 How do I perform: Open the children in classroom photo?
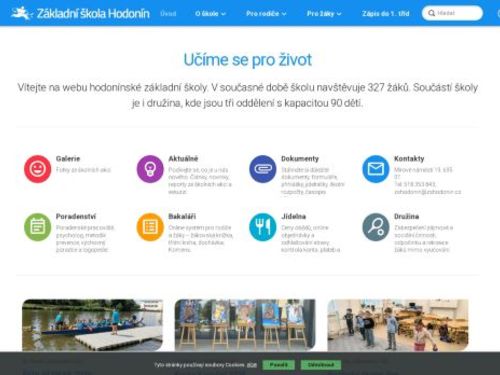point(398,325)
